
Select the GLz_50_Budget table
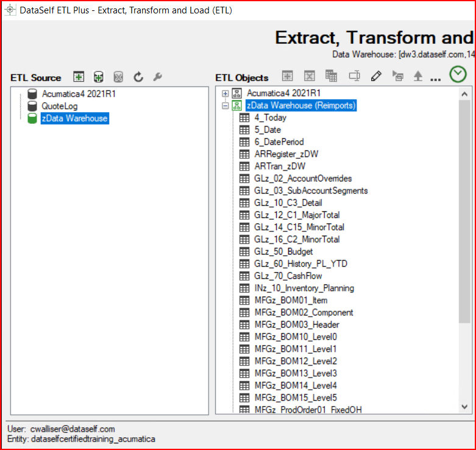click(x=283, y=251)
